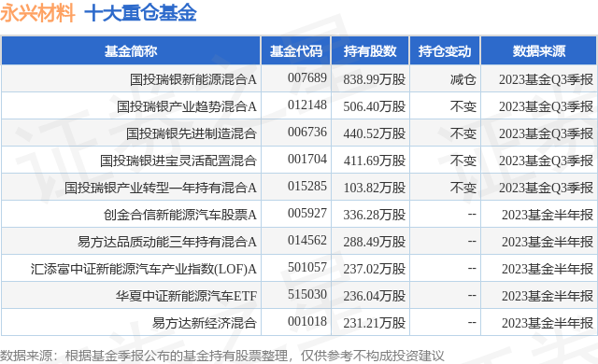Click fund code 012148
The height and width of the screenshot is (364, 598).
point(307,105)
